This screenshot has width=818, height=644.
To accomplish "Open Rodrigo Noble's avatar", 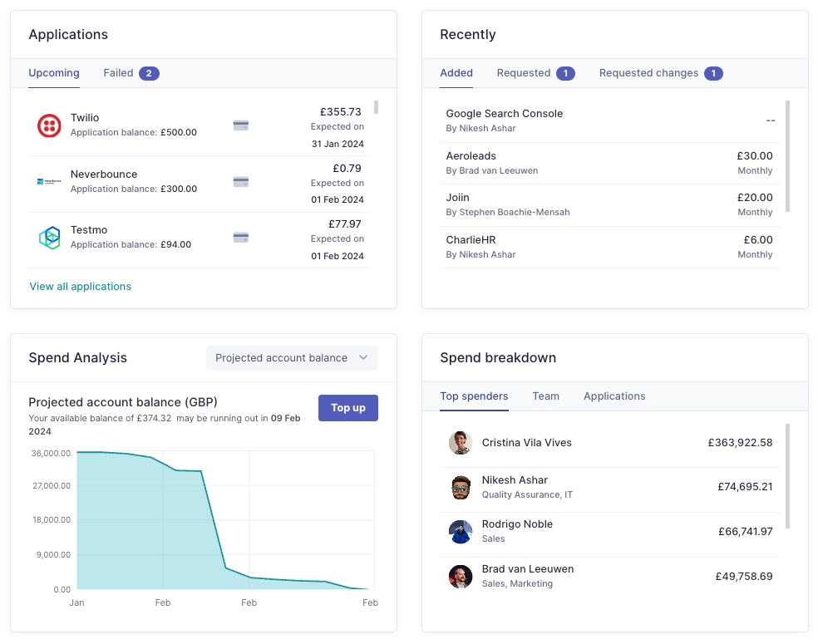I will tap(461, 532).
